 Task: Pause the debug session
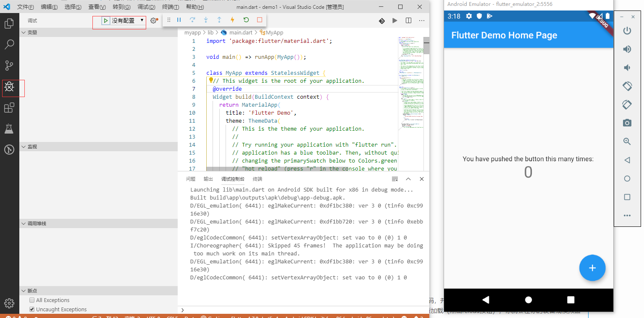pyautogui.click(x=179, y=20)
